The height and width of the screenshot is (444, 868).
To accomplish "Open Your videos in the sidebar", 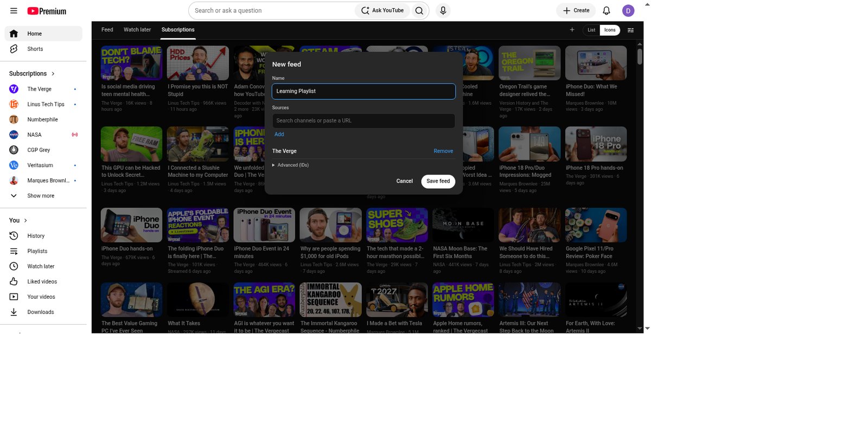I will click(43, 297).
